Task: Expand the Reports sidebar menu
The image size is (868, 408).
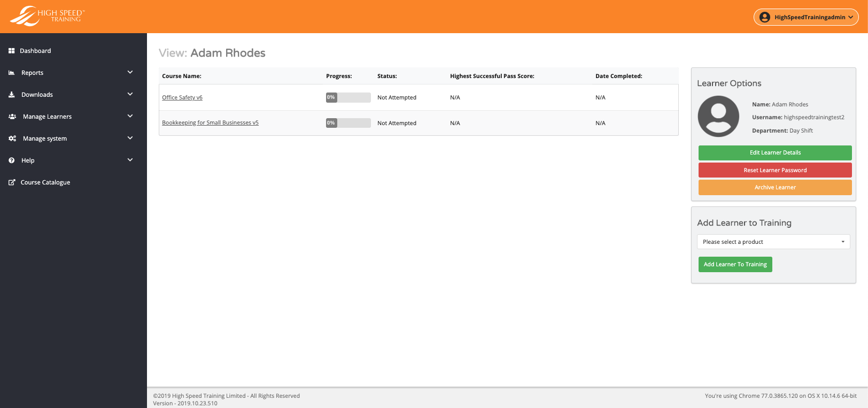Action: (130, 72)
